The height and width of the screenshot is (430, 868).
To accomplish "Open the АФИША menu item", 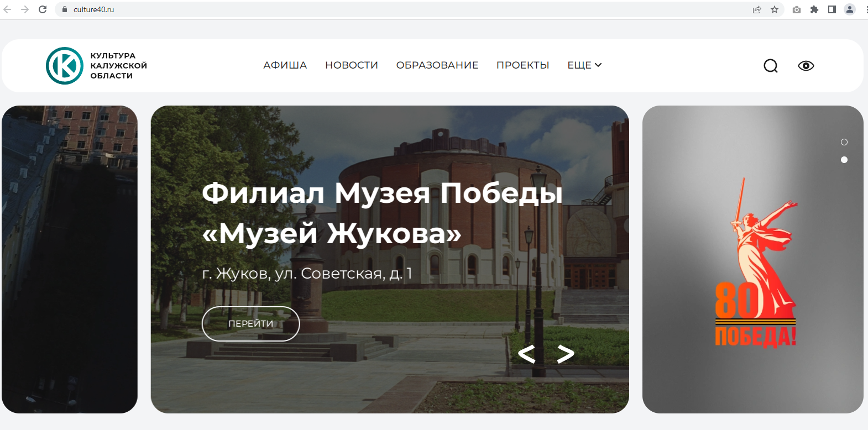I will [285, 65].
